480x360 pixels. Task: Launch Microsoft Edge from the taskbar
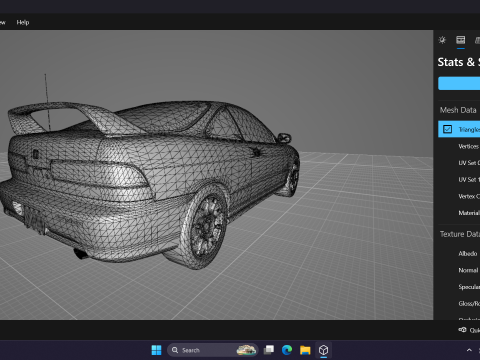(287, 350)
